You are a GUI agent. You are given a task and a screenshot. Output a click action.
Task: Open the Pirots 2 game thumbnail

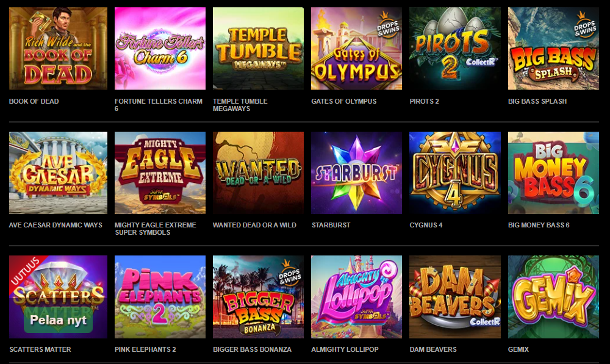(x=455, y=48)
